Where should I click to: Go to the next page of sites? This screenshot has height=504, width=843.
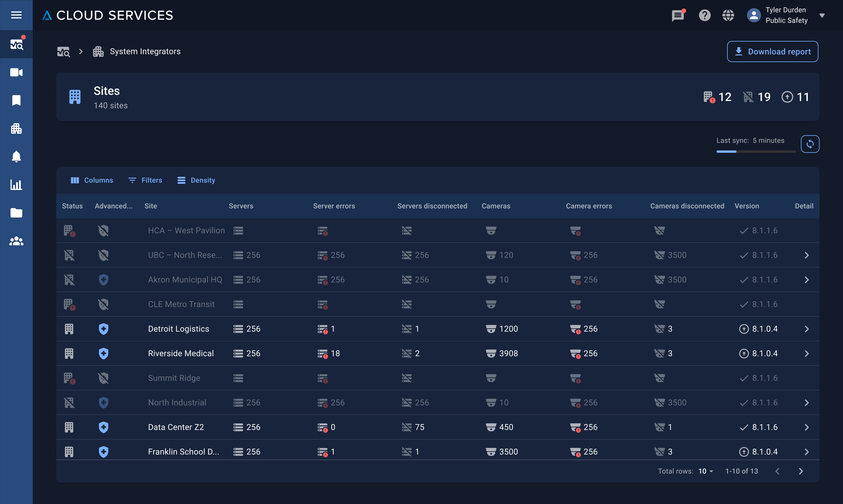tap(801, 471)
